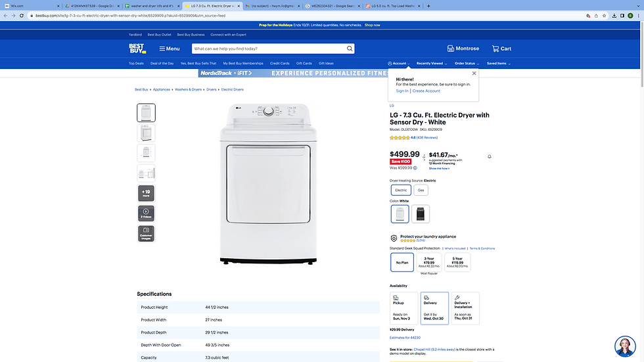Open the 436 Reviews star rating link
Screen dimensions: 644x362
pos(413,137)
